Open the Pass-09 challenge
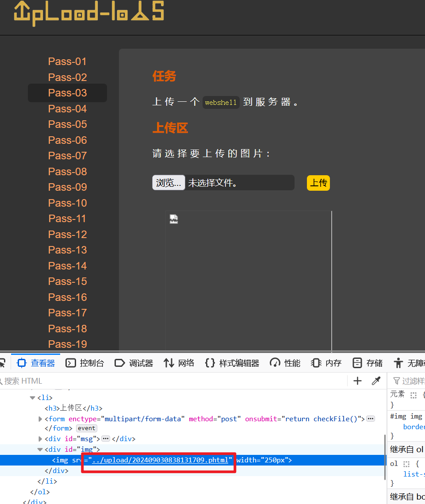The width and height of the screenshot is (425, 504). [x=68, y=187]
